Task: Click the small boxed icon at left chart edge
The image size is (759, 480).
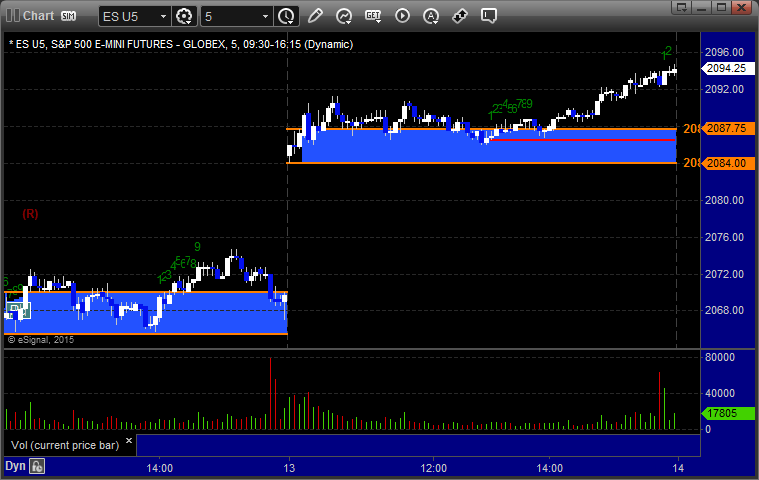Action: [x=18, y=310]
